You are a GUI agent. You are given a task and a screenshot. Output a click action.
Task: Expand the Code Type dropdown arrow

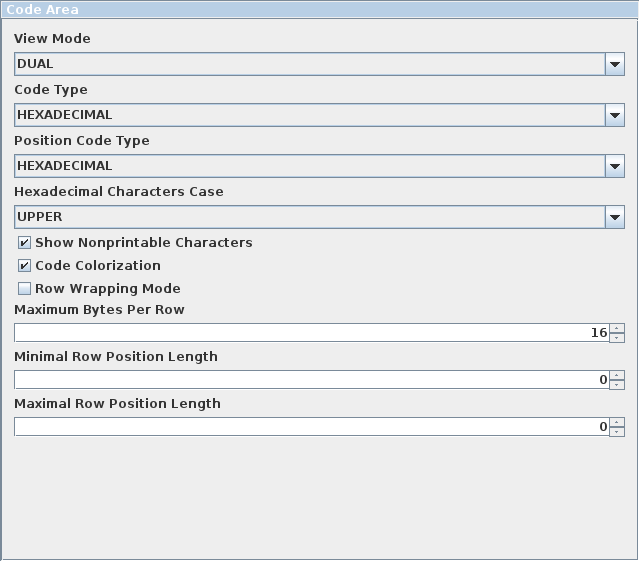tap(615, 115)
